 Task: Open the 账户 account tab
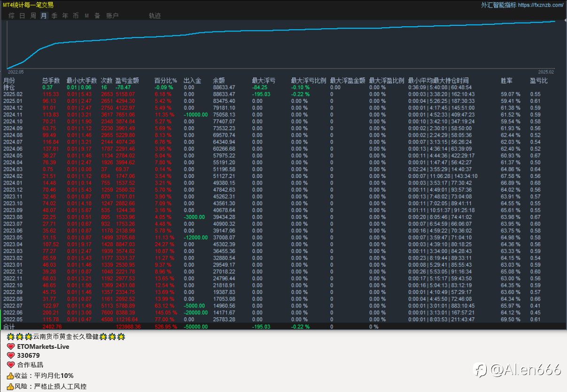(112, 15)
